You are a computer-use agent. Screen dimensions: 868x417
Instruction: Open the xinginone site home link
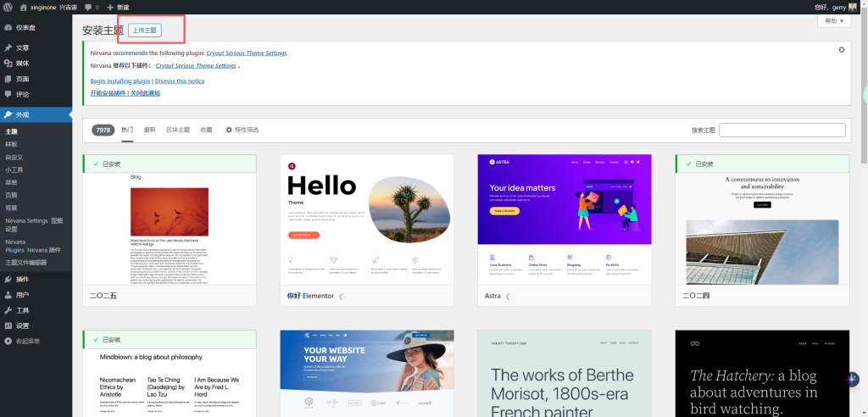(50, 7)
